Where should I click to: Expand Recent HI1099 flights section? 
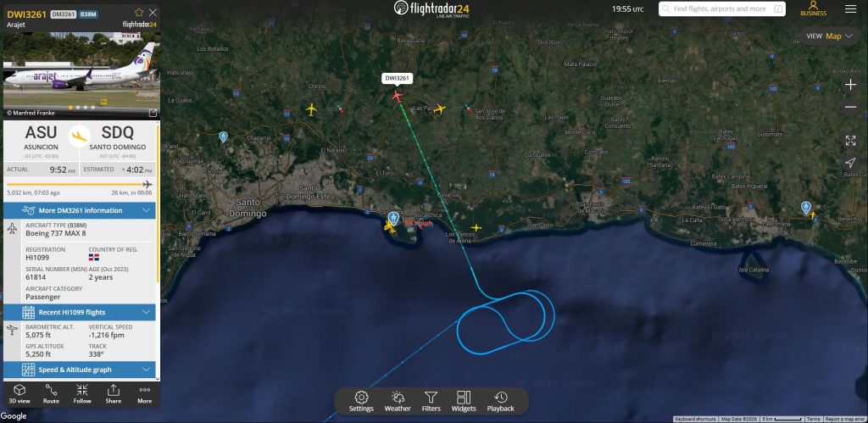(80, 312)
